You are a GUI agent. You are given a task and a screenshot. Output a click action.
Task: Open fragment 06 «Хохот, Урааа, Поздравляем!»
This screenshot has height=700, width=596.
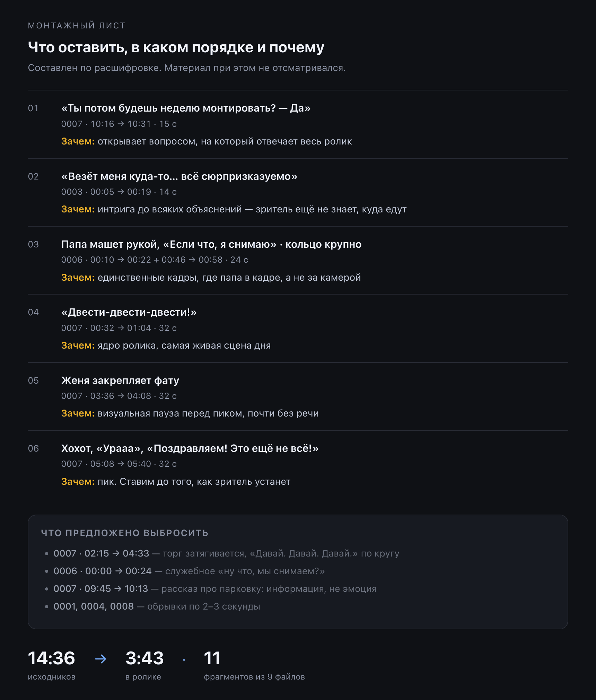[190, 448]
